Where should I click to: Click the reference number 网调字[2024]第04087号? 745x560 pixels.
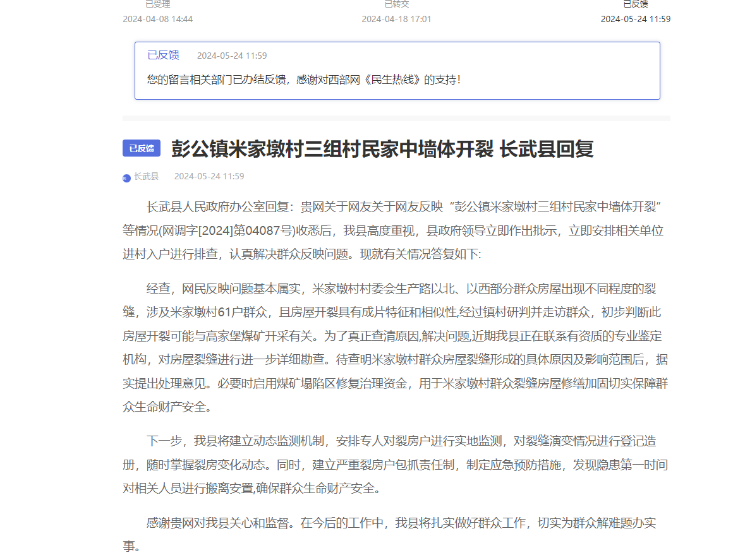tap(228, 230)
